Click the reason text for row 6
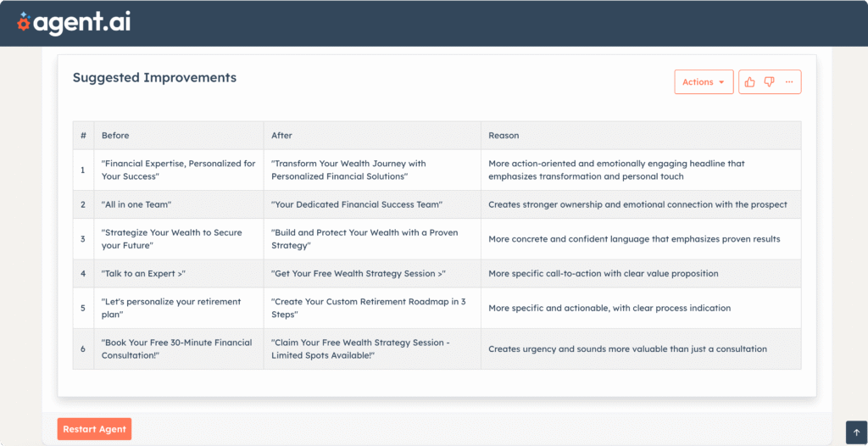 click(627, 349)
